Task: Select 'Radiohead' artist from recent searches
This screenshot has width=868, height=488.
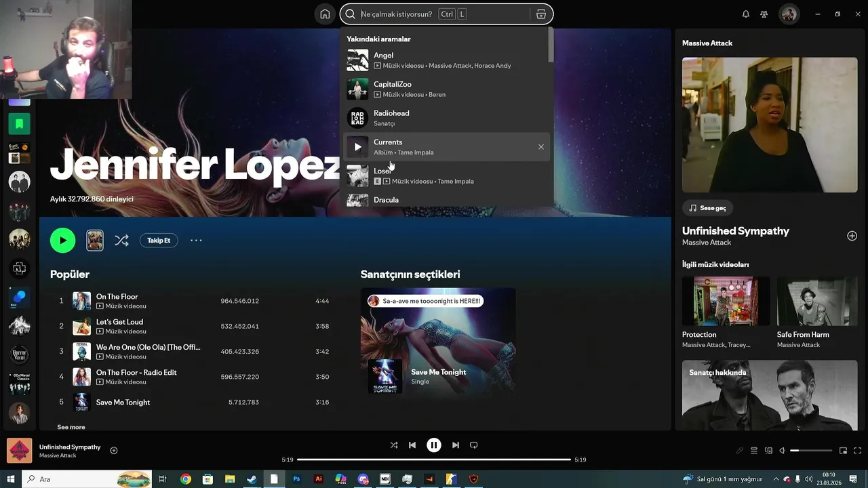Action: [447, 118]
